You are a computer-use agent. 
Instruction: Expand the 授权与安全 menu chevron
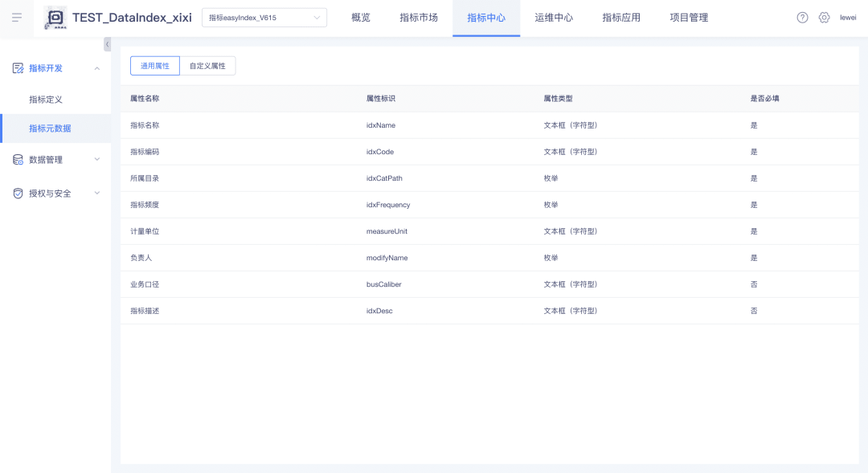tap(97, 193)
